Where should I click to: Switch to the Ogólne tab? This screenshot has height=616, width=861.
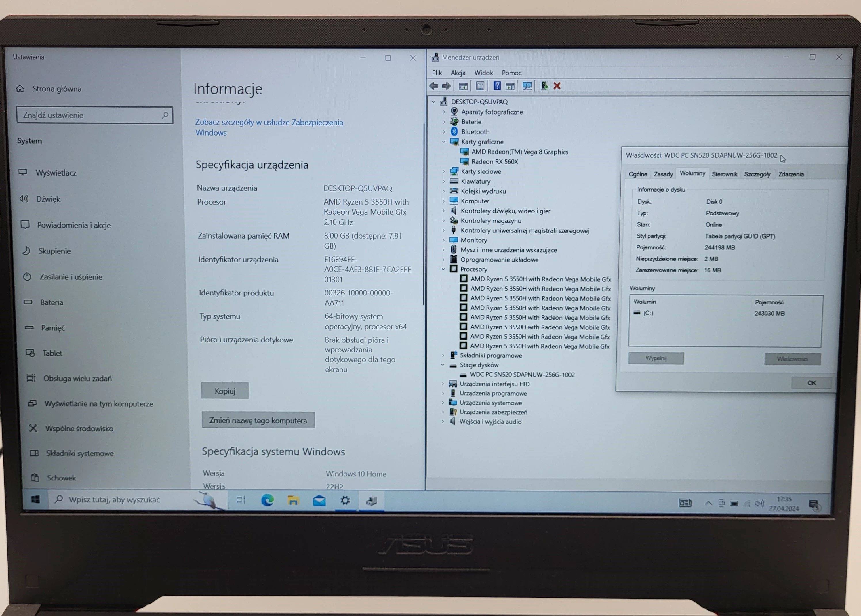tap(638, 174)
